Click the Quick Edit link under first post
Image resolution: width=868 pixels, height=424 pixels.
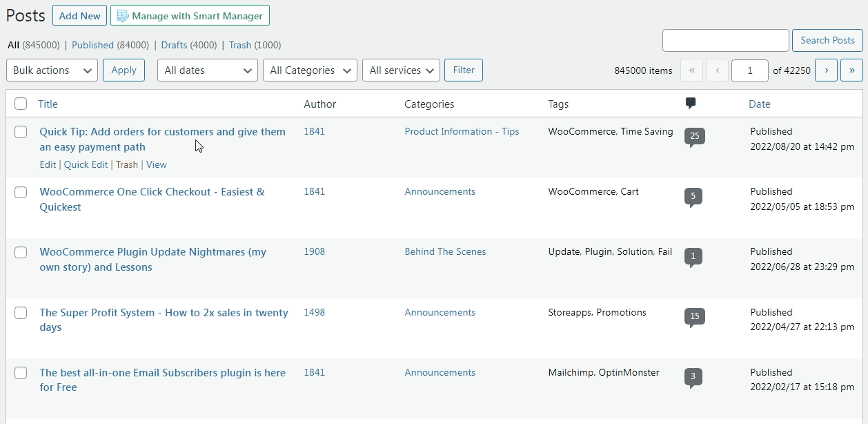(x=86, y=164)
